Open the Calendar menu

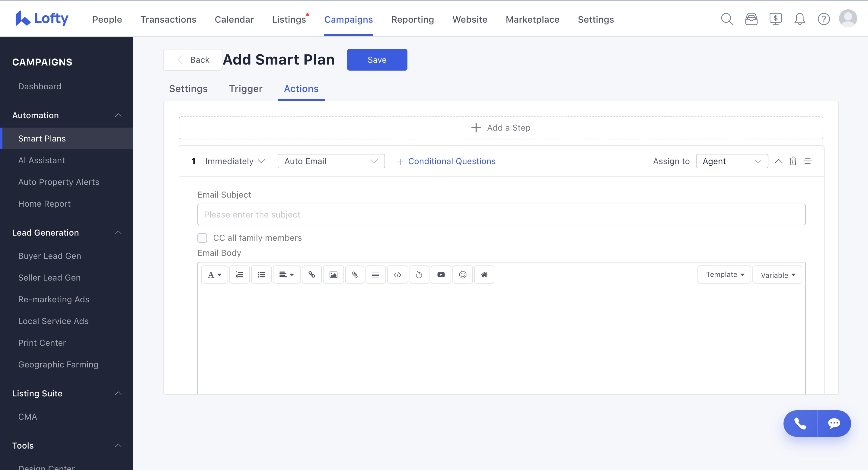point(234,19)
